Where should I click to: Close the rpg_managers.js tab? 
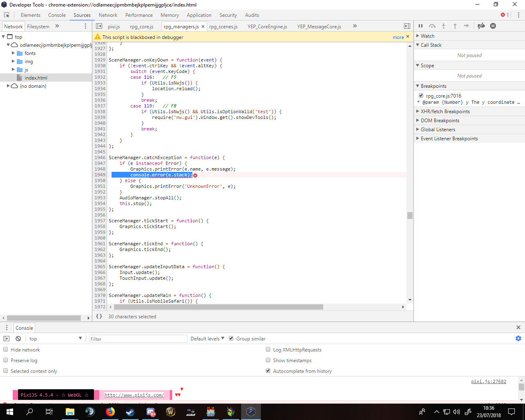pos(203,27)
